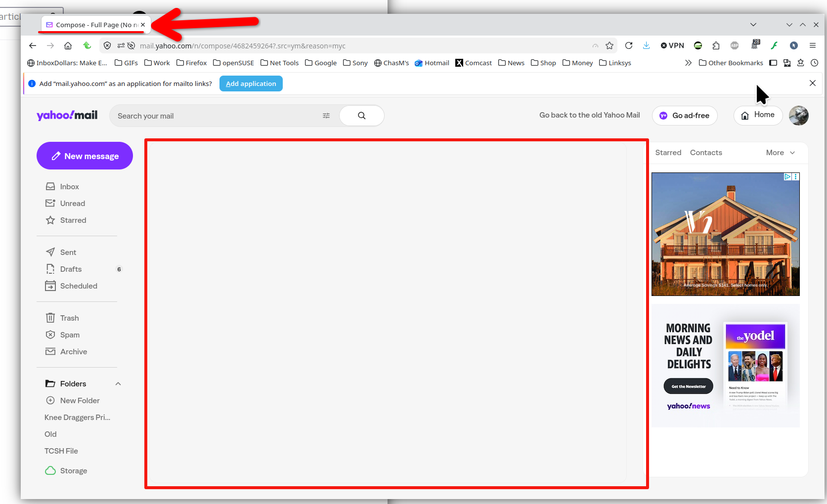
Task: Open the orange house advertisement image
Action: pos(725,234)
